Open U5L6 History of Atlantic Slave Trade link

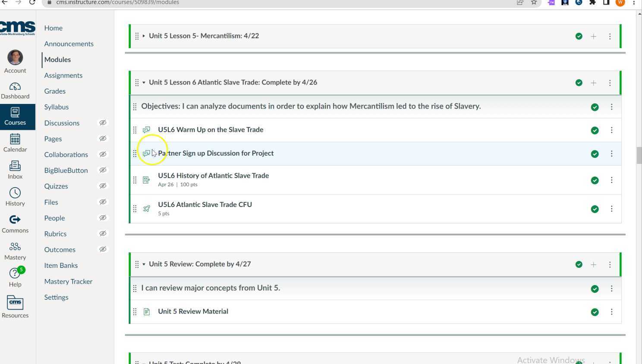213,176
